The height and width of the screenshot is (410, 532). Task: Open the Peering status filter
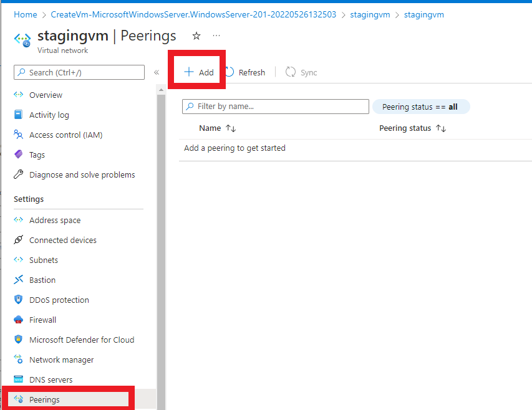[x=421, y=107]
